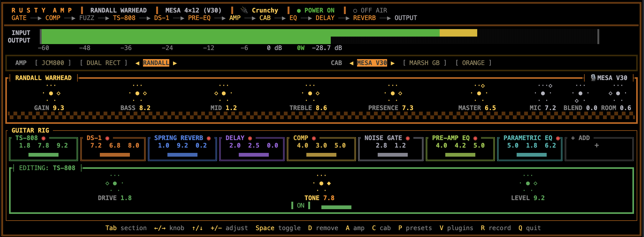644x237 pixels.
Task: Toggle the NOISE GATE red indicator
Action: coord(408,138)
